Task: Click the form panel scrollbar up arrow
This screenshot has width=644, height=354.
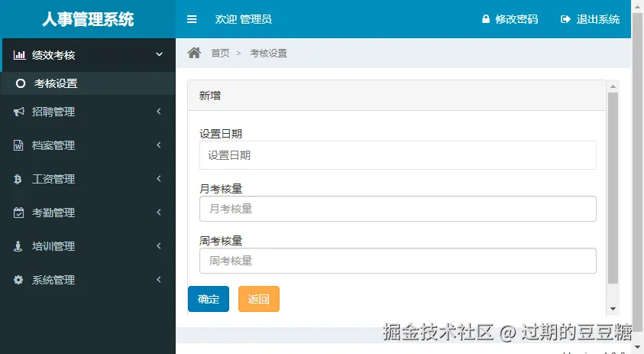Action: [613, 86]
